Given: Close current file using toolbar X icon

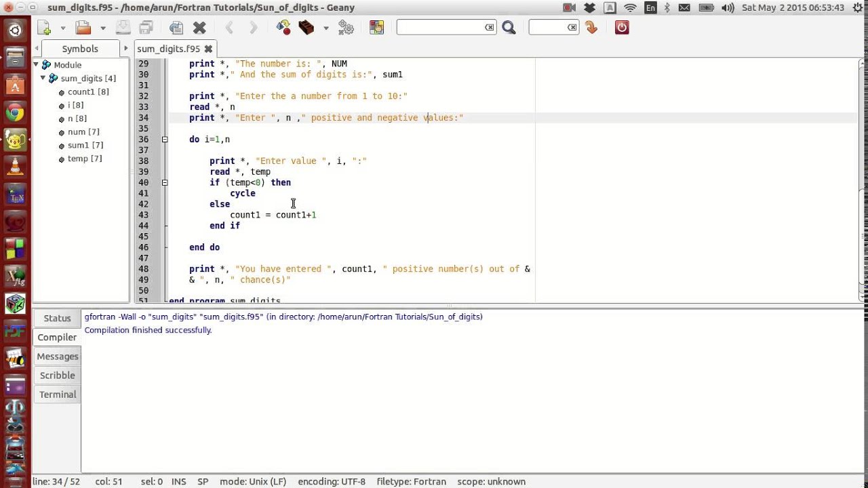Looking at the screenshot, I should [x=199, y=28].
